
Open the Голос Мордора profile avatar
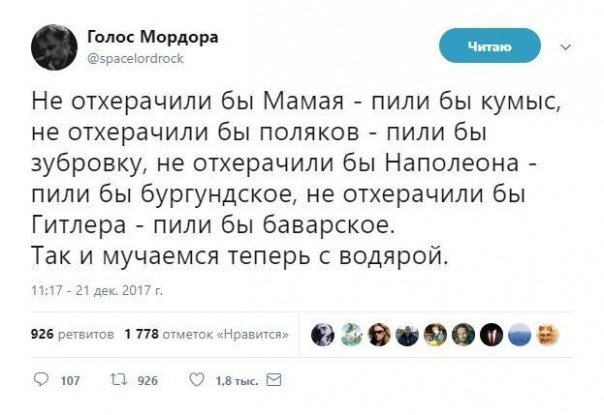tap(54, 46)
